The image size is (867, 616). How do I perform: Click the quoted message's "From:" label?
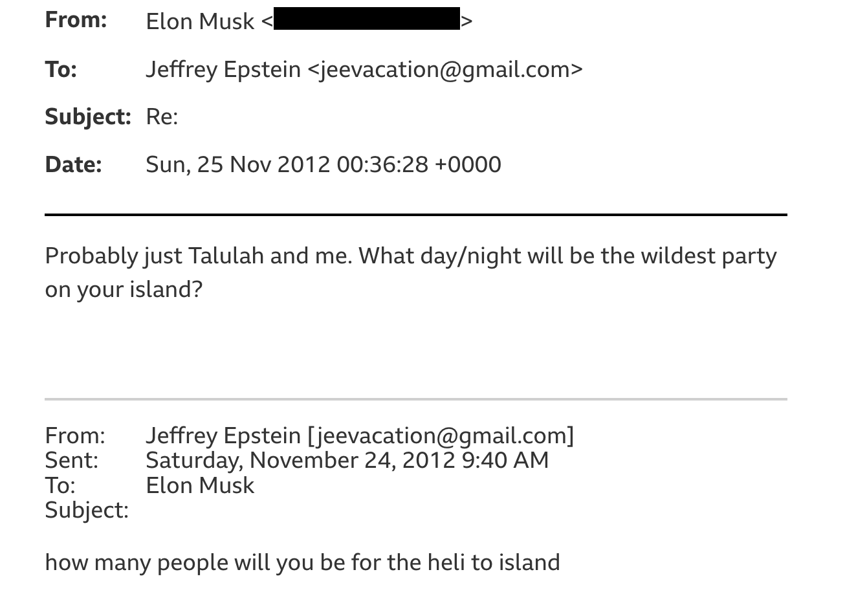[74, 435]
